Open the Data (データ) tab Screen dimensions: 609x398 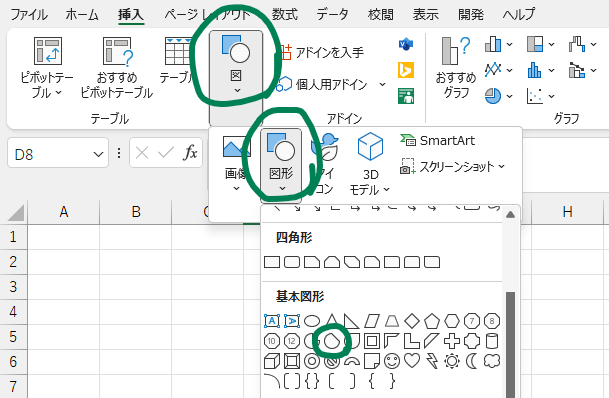click(332, 15)
